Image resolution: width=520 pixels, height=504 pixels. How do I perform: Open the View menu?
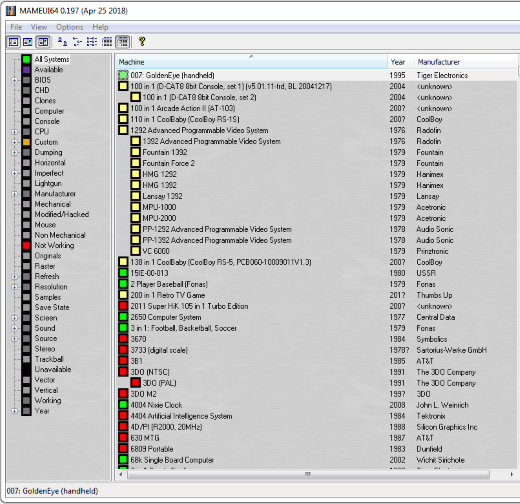click(x=39, y=27)
